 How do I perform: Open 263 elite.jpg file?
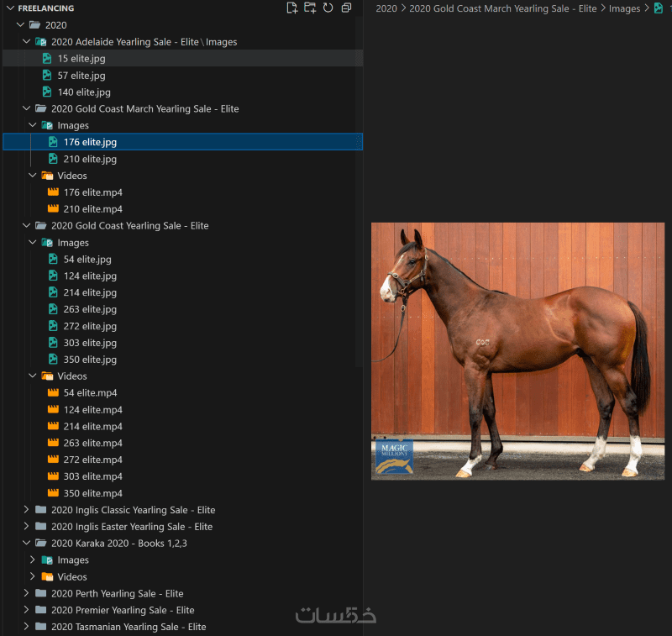[182, 309]
